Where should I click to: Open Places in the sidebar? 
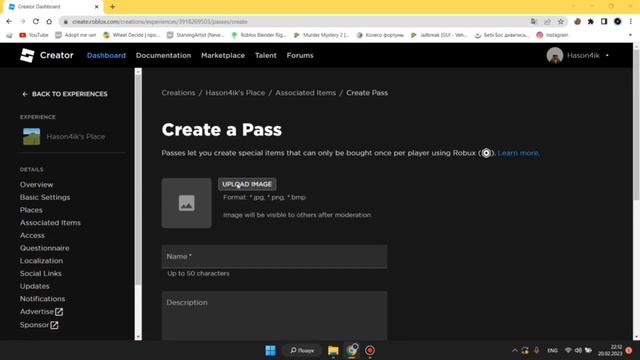point(31,210)
